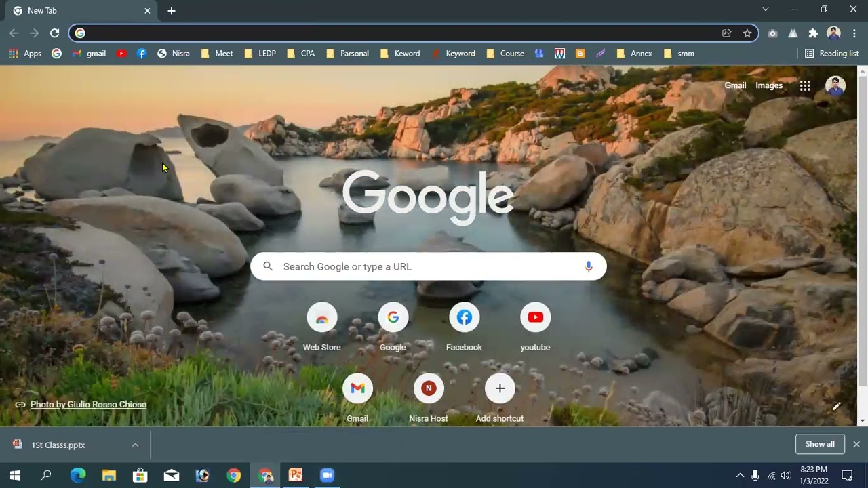Open the YouTube shortcut tile

(x=535, y=318)
